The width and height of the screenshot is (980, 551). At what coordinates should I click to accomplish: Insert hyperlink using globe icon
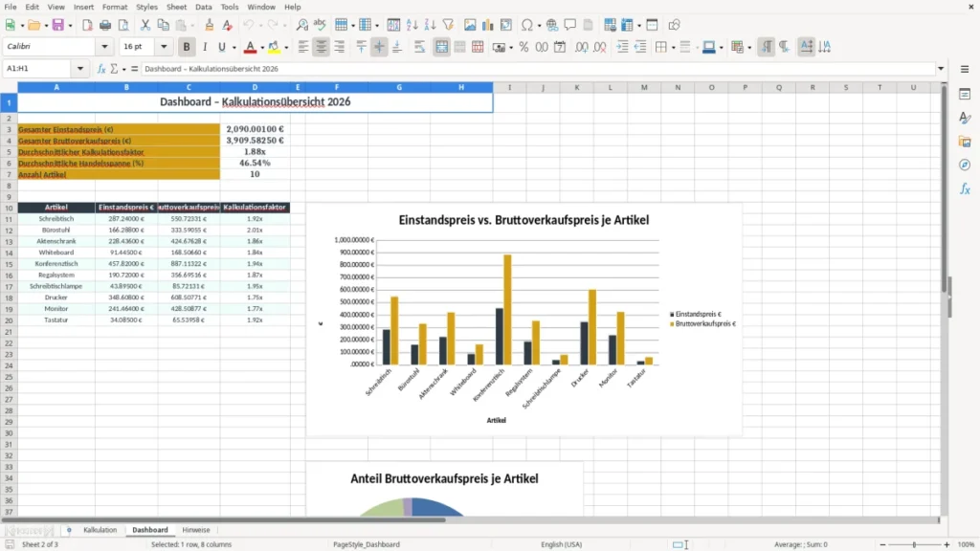552,25
